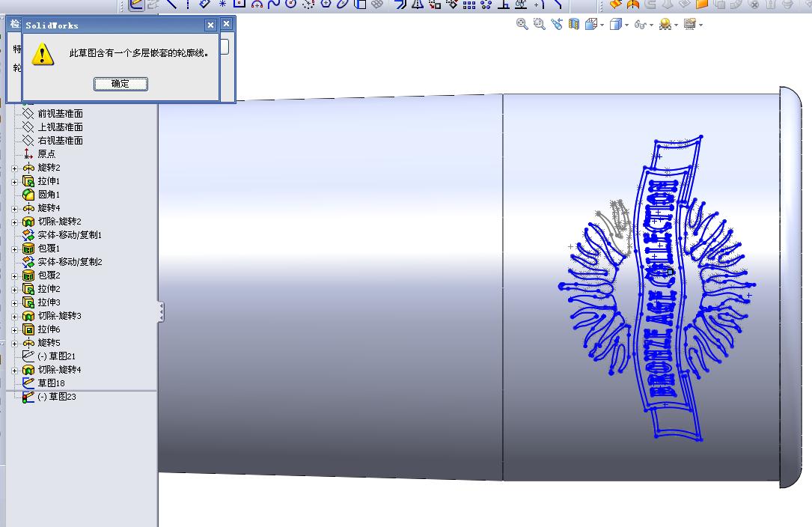Click the orange swept surface toolbar icon
The height and width of the screenshot is (527, 812).
[616, 4]
